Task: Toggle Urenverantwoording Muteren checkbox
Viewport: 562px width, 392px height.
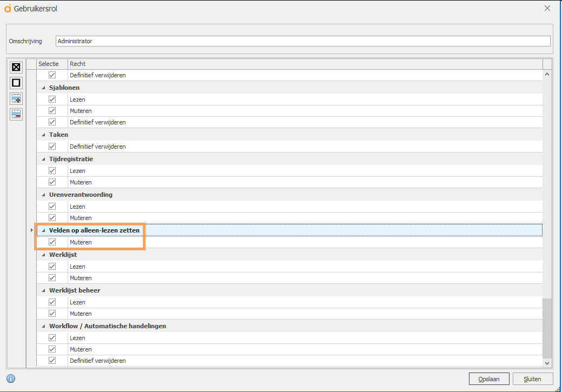Action: click(52, 217)
